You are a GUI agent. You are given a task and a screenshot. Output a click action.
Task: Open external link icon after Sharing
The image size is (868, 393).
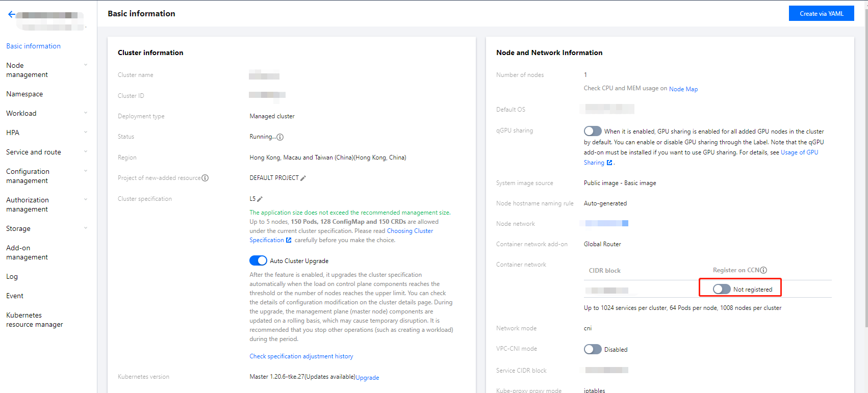(x=609, y=163)
